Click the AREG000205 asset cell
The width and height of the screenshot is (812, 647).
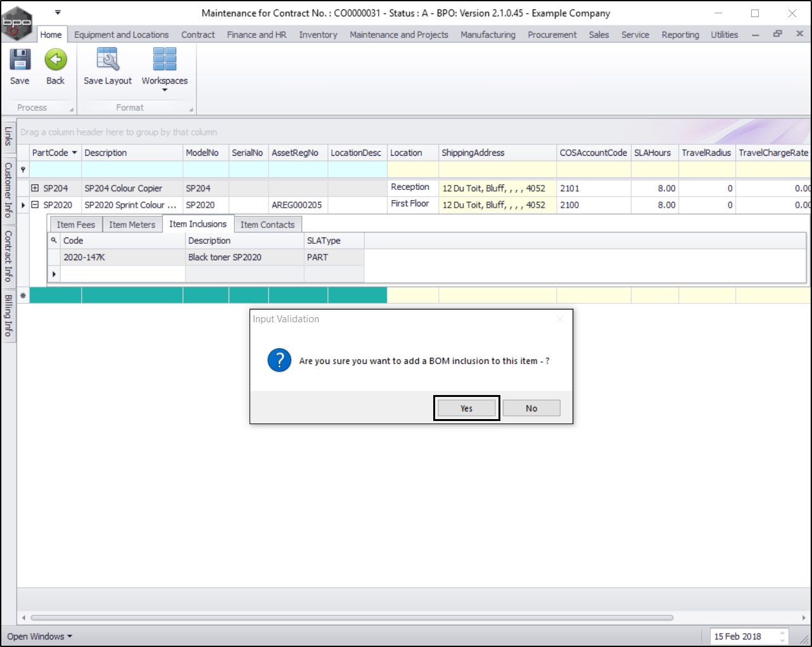pyautogui.click(x=298, y=205)
